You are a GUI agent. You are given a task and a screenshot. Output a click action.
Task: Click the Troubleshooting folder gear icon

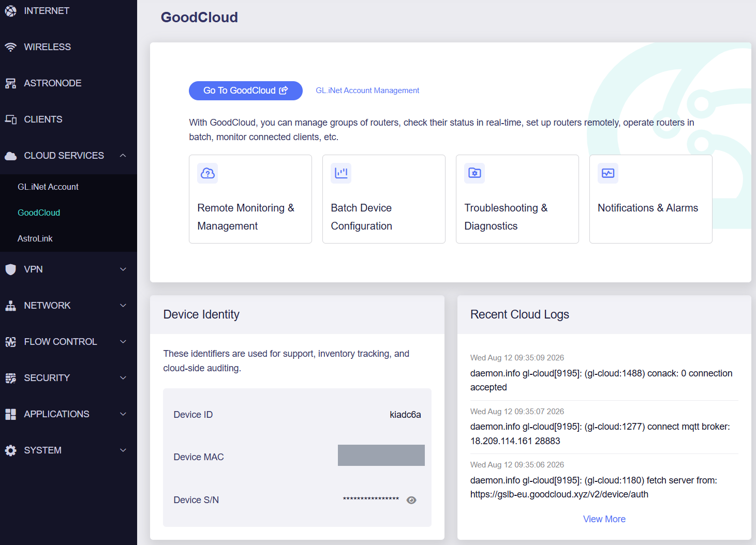point(475,173)
